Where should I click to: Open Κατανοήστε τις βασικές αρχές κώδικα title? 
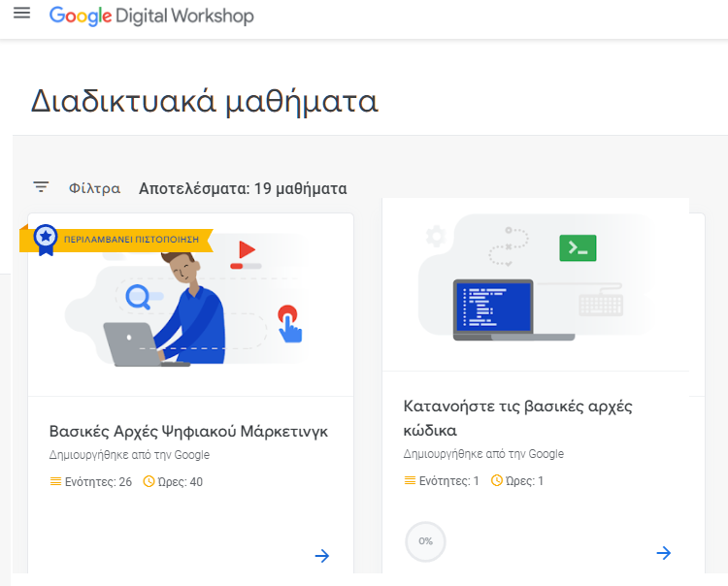click(517, 418)
